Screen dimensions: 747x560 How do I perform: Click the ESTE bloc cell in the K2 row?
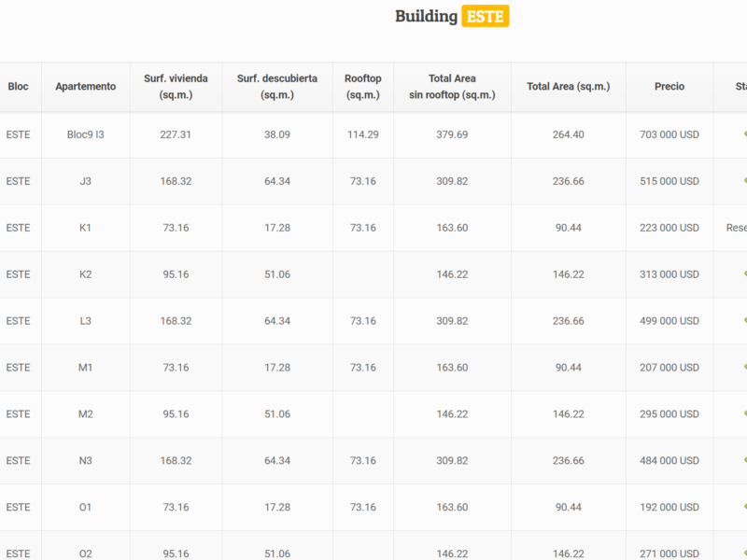click(x=18, y=274)
